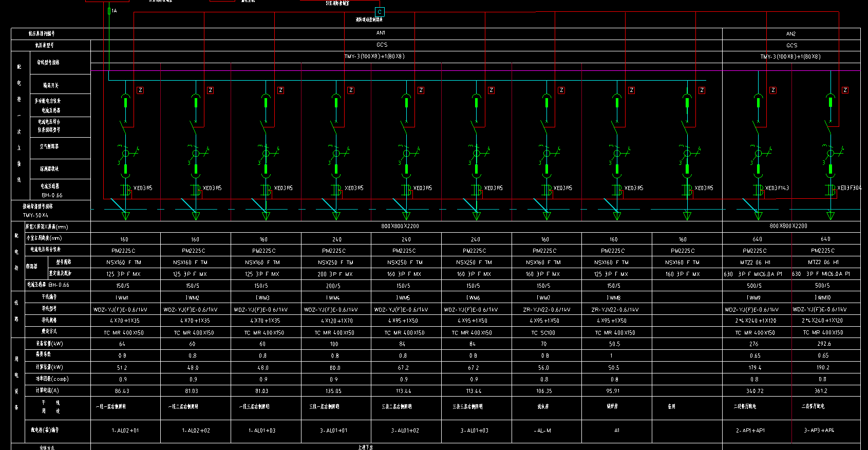Click distribution box number A1
The width and height of the screenshot is (868, 450).
(617, 430)
